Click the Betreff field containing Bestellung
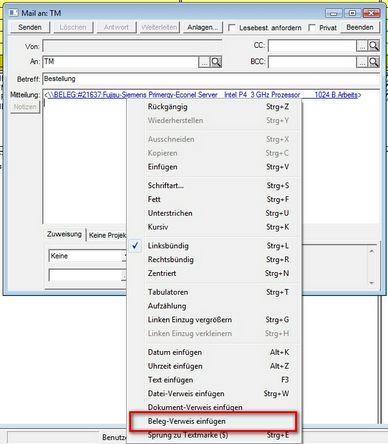 pos(211,79)
